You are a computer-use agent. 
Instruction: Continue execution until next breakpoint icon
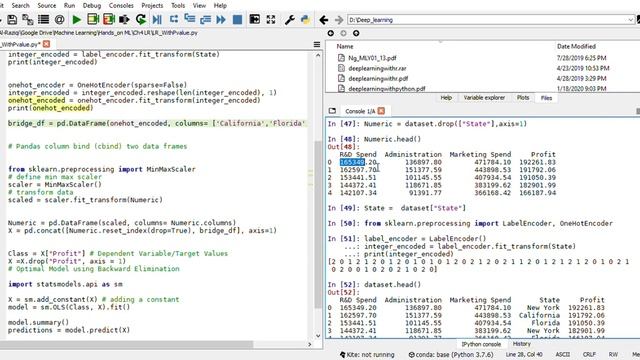221,20
